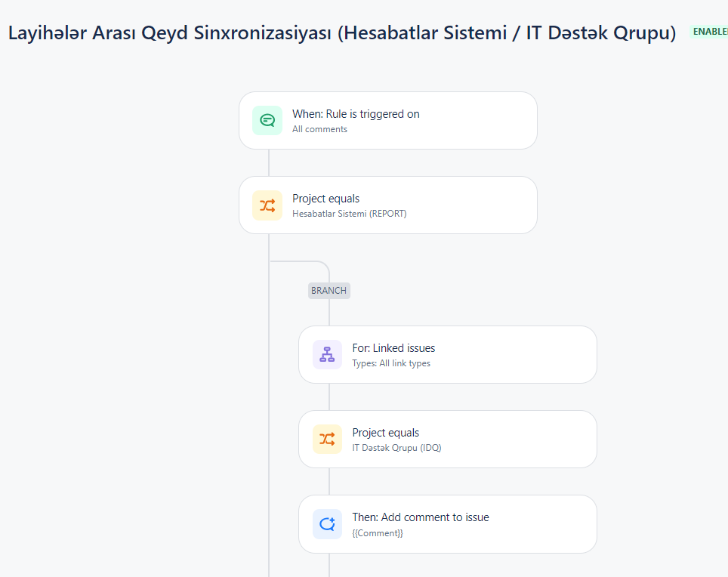Click the 'Types: All link types' text
The width and height of the screenshot is (728, 577).
[x=391, y=363]
